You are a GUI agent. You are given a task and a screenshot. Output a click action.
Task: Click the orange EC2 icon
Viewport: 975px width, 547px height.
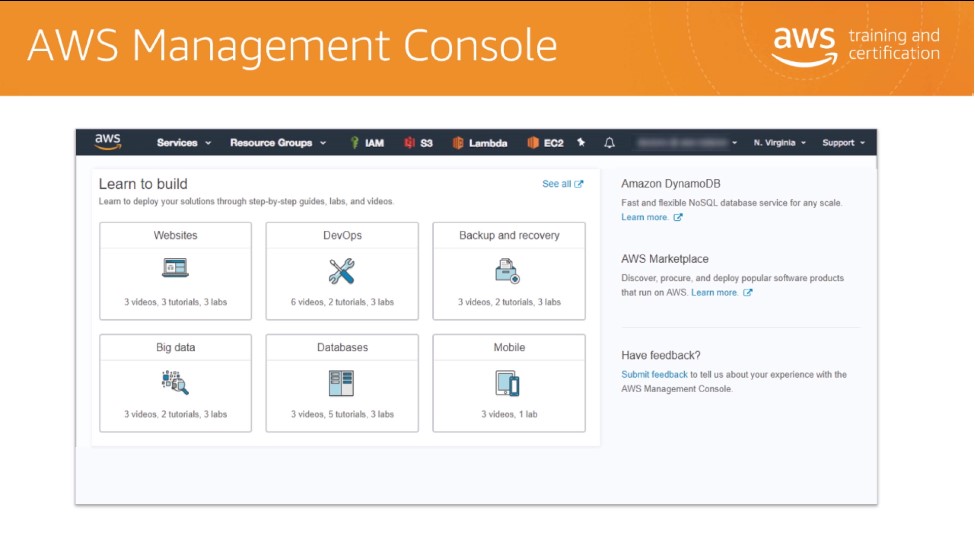(x=533, y=143)
